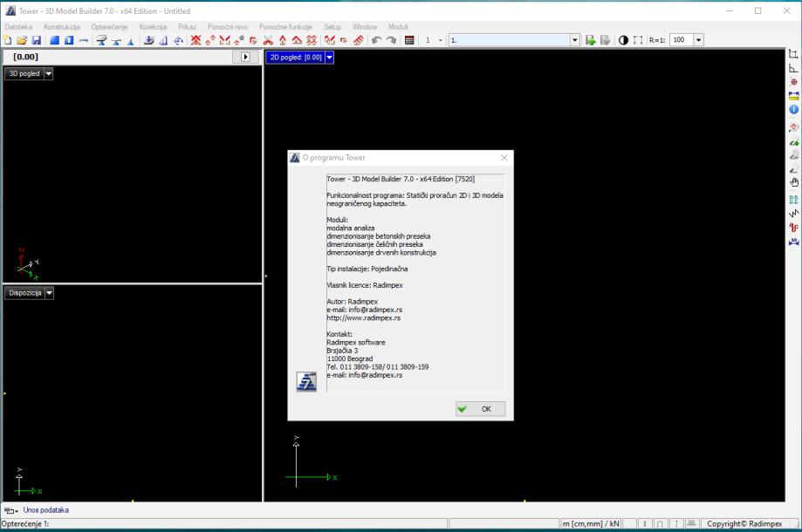The height and width of the screenshot is (532, 802).
Task: Click the blue 1.0 dimension scale icon
Action: coord(793,242)
